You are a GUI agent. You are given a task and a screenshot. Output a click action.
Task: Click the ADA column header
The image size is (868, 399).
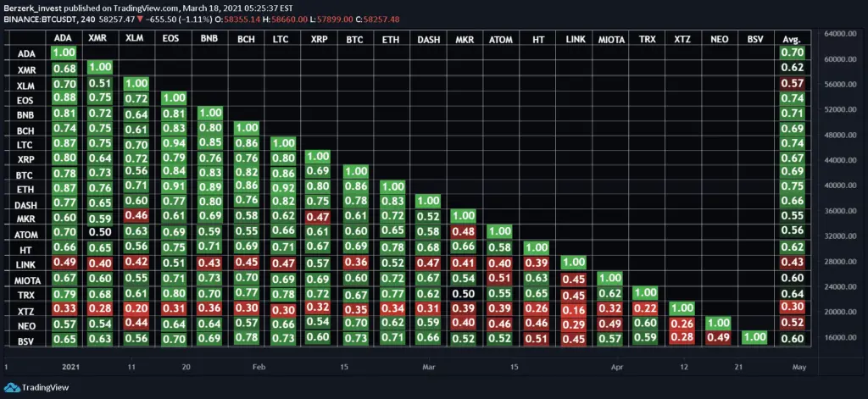click(63, 39)
